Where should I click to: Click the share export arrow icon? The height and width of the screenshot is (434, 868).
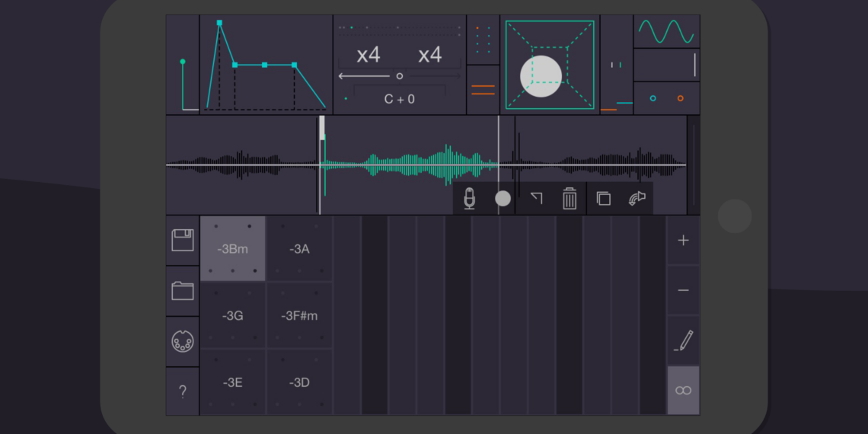(x=637, y=199)
